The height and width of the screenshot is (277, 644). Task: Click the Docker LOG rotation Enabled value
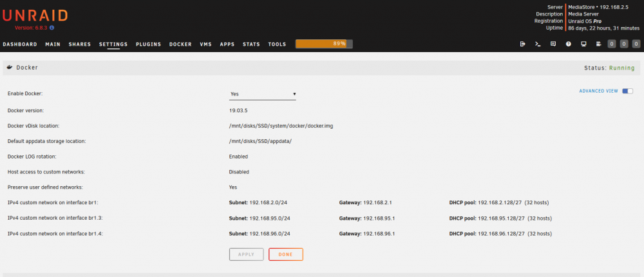(238, 157)
